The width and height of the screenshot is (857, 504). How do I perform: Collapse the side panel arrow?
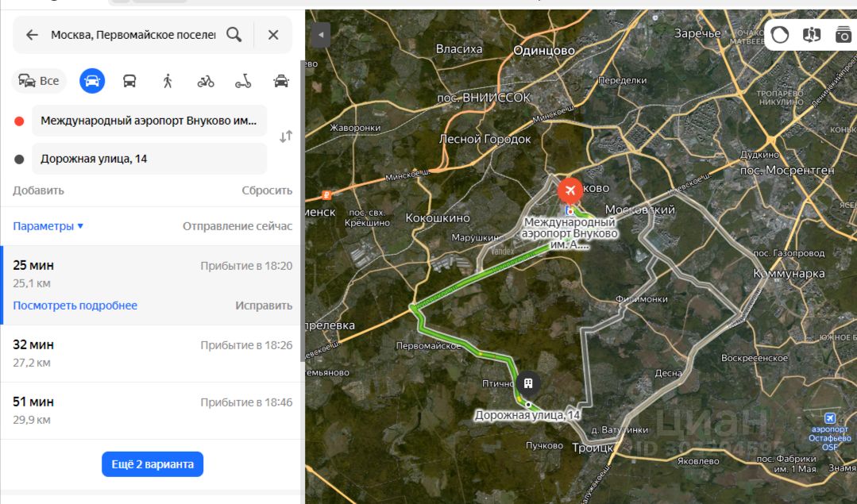pyautogui.click(x=320, y=35)
